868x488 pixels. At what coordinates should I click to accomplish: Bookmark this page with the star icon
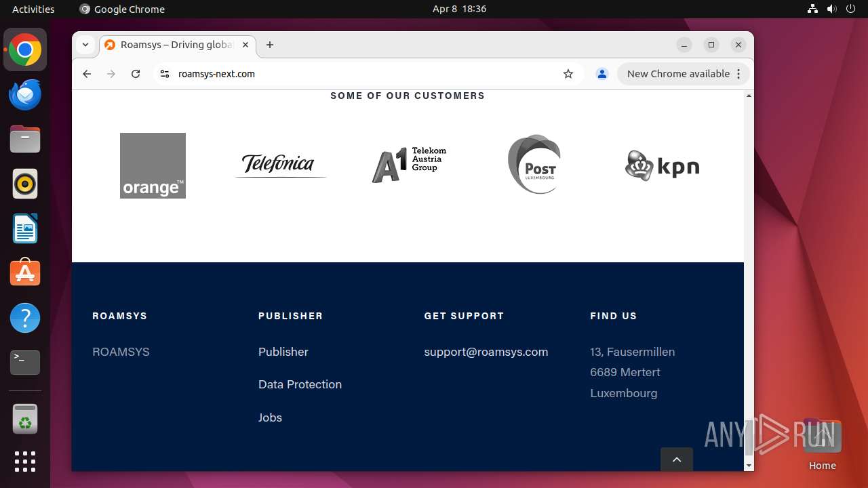click(x=568, y=74)
